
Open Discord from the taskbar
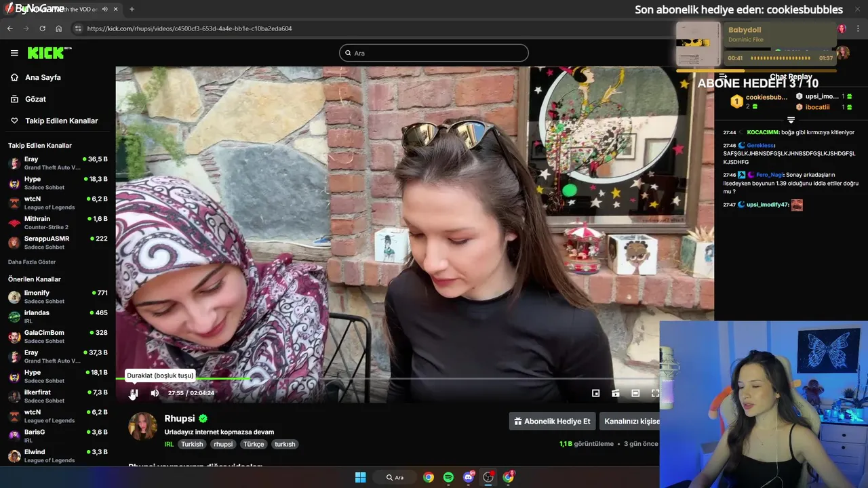469,477
